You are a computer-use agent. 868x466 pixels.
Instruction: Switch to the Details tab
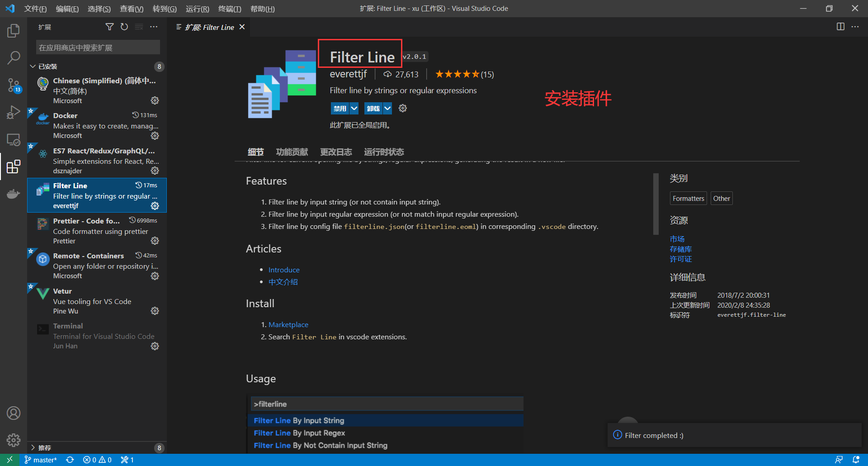(255, 152)
